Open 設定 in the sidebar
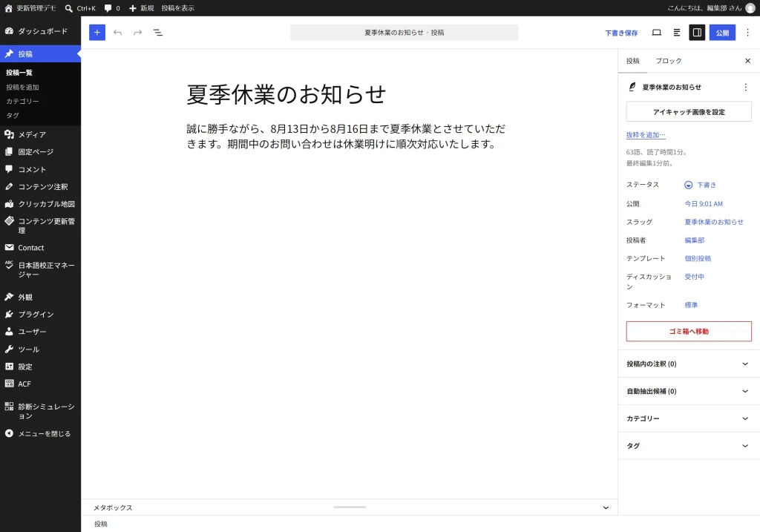760x532 pixels. [x=40, y=367]
